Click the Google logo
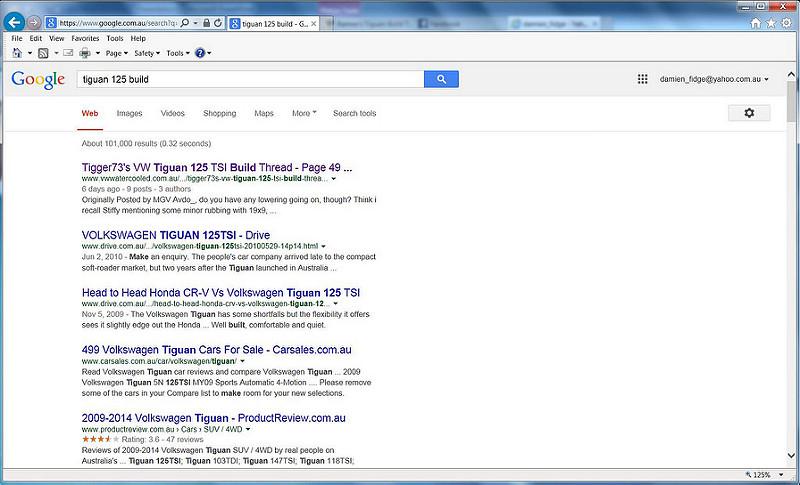 [x=38, y=80]
